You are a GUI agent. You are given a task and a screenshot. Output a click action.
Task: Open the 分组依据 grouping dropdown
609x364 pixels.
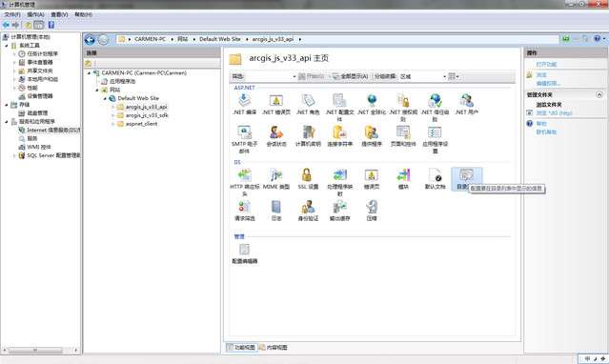point(423,76)
